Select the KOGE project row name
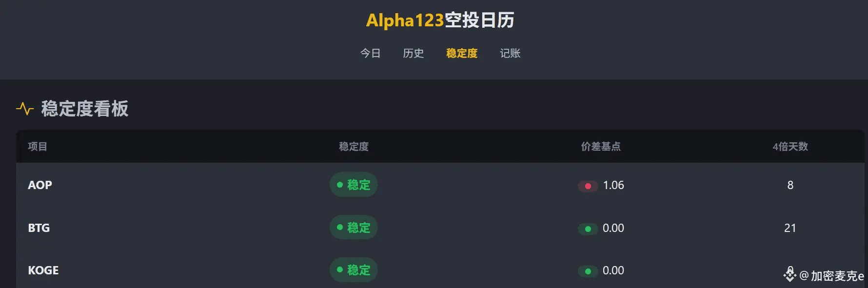 tap(43, 270)
